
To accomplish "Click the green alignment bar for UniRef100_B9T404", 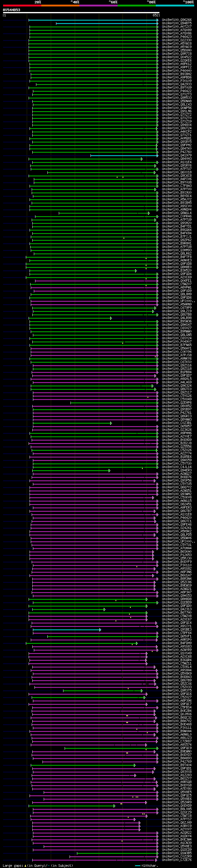I will 83,765.
